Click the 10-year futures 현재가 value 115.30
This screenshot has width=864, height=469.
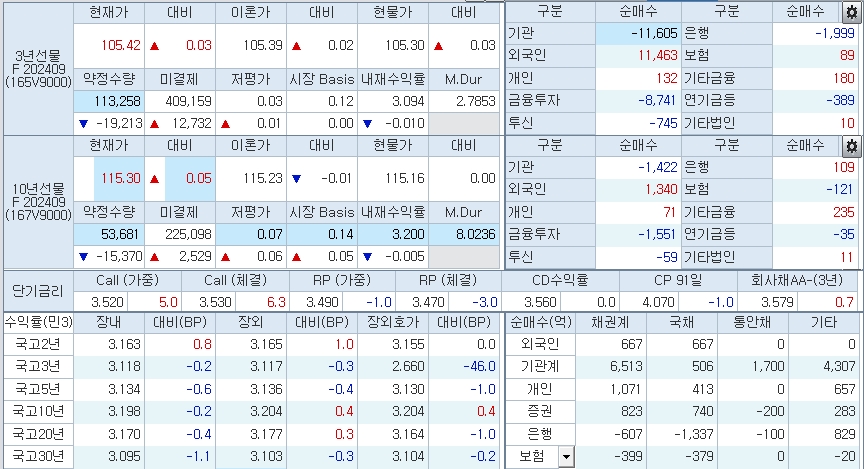point(109,179)
